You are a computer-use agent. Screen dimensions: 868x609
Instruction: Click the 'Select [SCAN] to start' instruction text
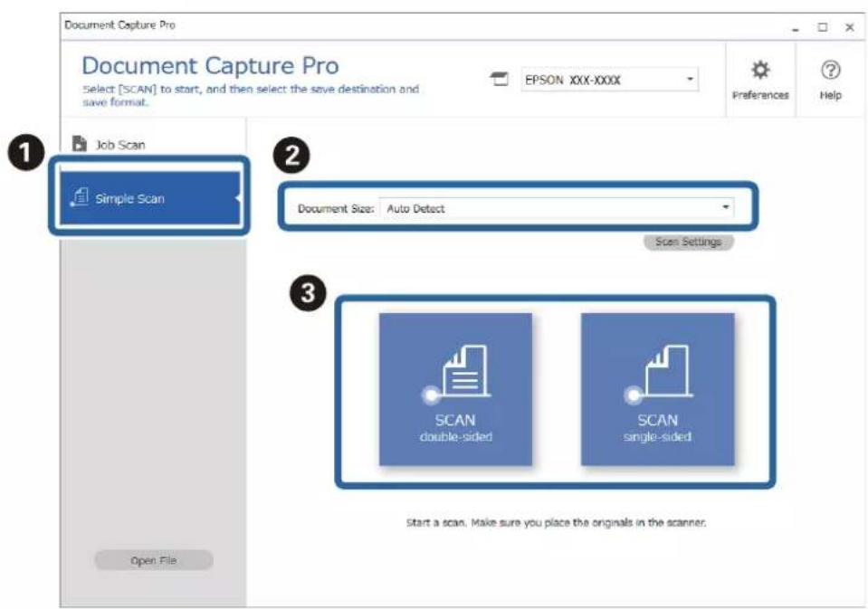[251, 95]
